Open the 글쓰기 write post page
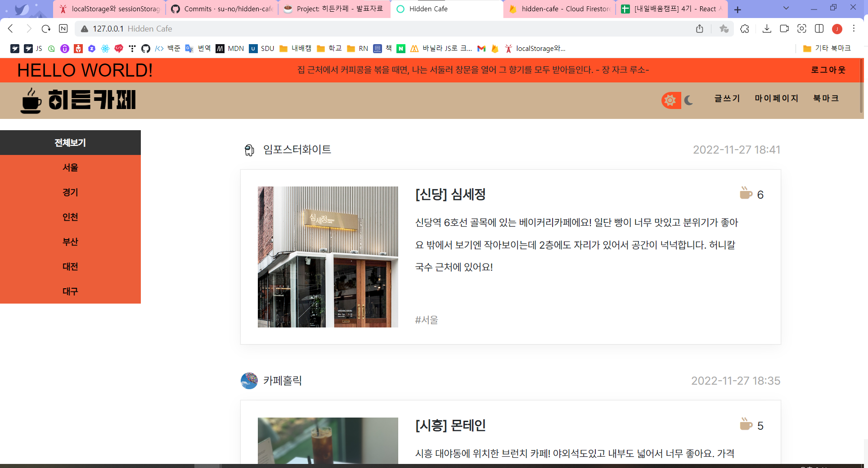 (x=727, y=98)
